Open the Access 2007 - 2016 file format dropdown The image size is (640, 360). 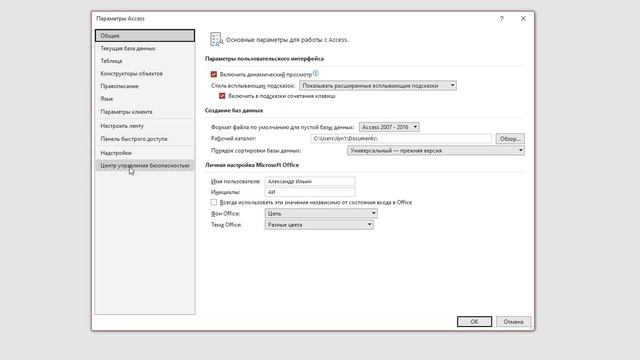[389, 127]
